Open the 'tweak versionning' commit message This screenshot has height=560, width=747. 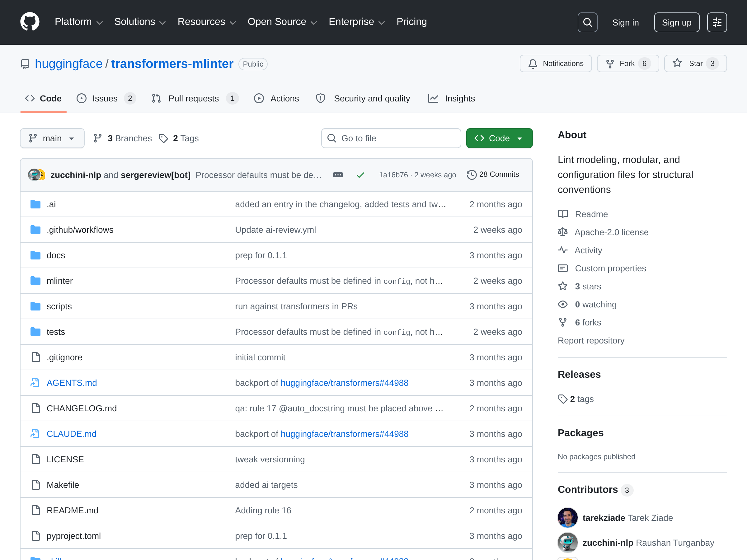pyautogui.click(x=270, y=459)
